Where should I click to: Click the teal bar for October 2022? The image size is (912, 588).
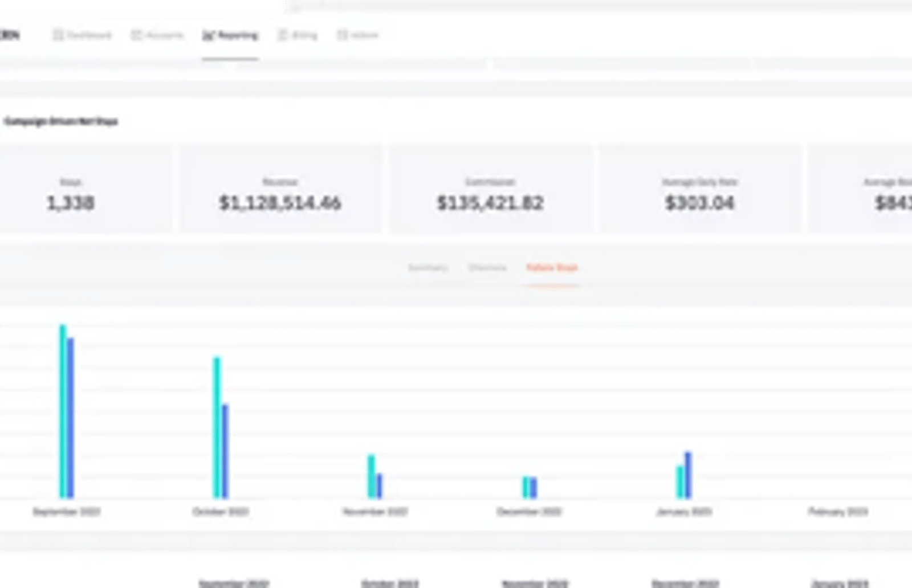217,427
